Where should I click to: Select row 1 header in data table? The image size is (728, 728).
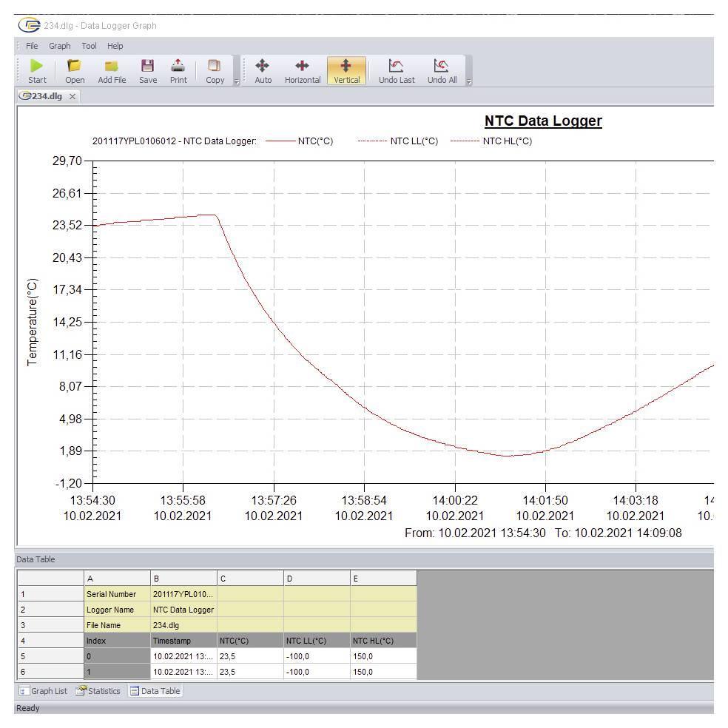[x=50, y=594]
